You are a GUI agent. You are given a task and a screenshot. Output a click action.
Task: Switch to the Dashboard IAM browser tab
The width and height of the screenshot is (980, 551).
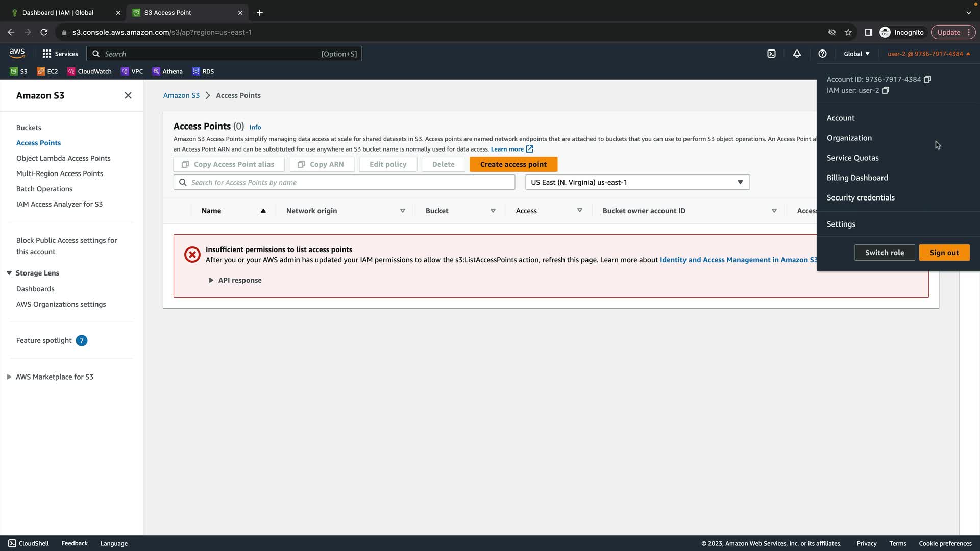pyautogui.click(x=58, y=12)
